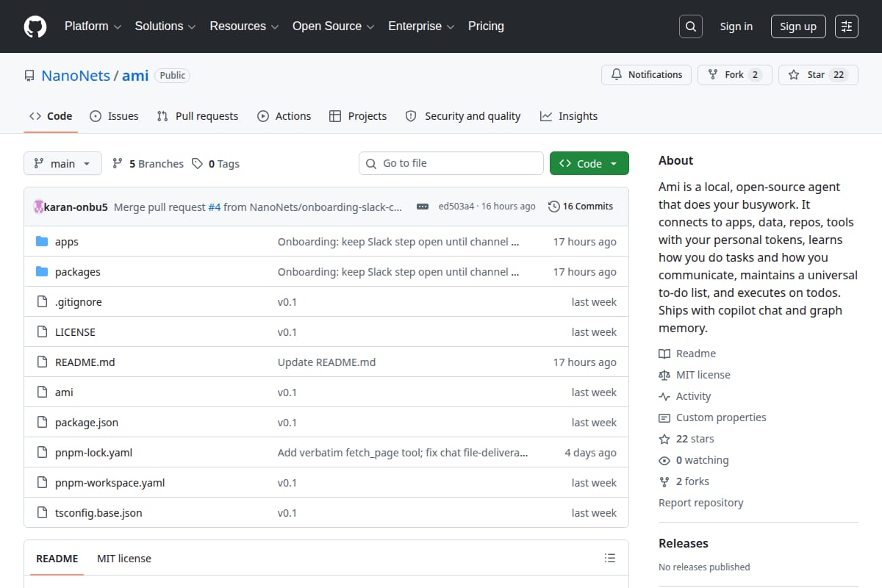Open the README outline list icon
This screenshot has height=588, width=882.
coord(610,558)
